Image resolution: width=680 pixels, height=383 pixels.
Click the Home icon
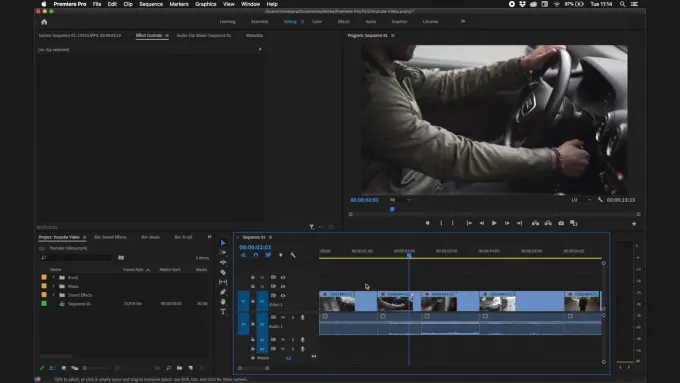tap(44, 22)
